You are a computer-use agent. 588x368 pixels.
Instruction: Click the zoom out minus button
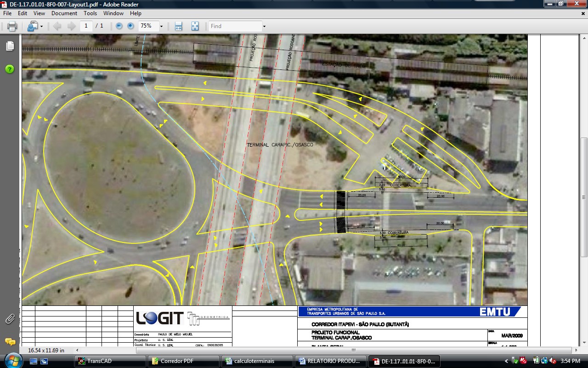point(119,26)
